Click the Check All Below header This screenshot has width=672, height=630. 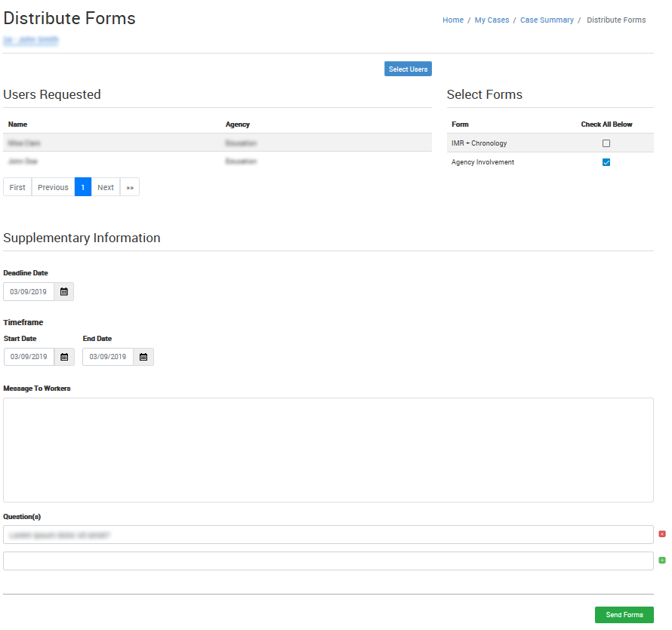(606, 124)
